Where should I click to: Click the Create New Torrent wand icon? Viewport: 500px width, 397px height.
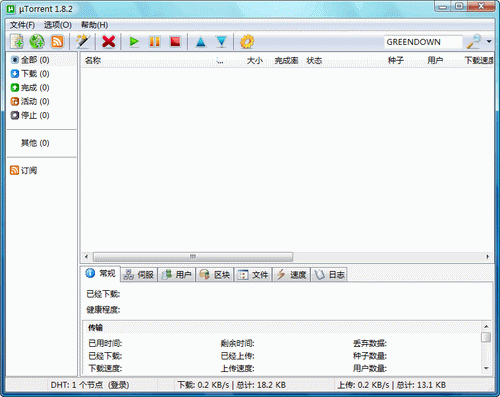[82, 42]
